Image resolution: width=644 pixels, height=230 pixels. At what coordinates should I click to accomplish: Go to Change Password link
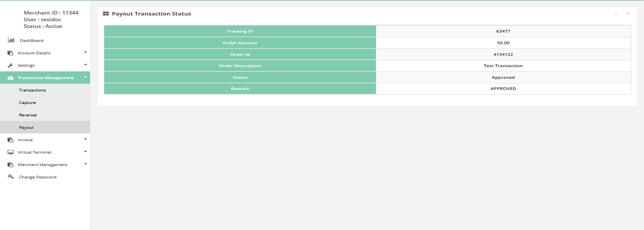pyautogui.click(x=38, y=177)
